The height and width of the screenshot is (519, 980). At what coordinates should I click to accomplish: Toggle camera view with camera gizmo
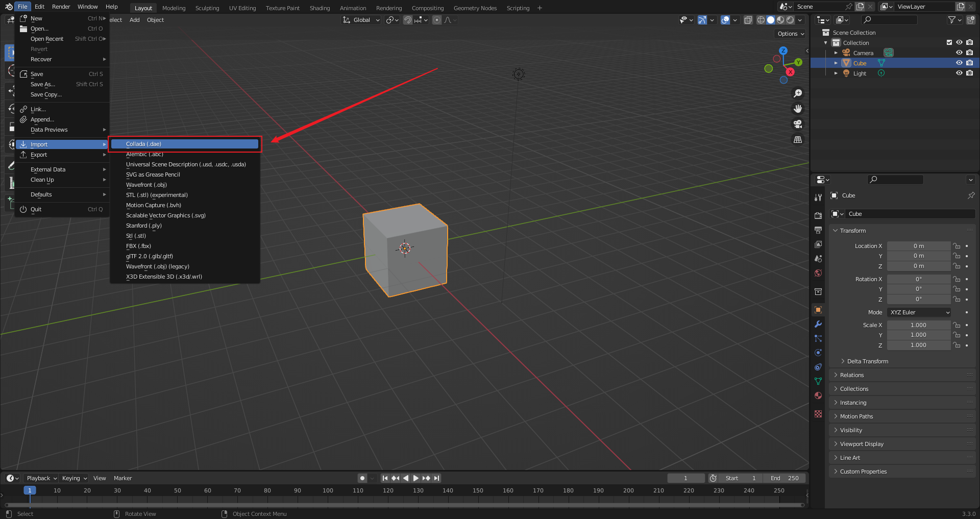(x=798, y=124)
